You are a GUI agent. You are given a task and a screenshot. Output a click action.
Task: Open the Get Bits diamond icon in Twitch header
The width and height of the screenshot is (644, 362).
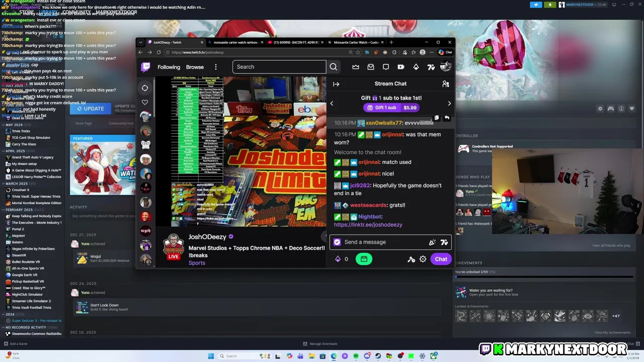coord(416,67)
